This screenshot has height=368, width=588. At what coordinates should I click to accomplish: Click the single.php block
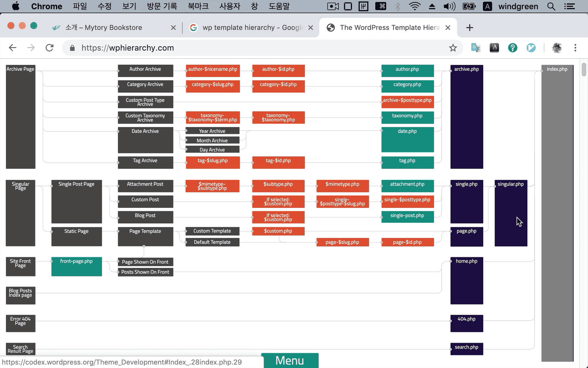tap(467, 201)
